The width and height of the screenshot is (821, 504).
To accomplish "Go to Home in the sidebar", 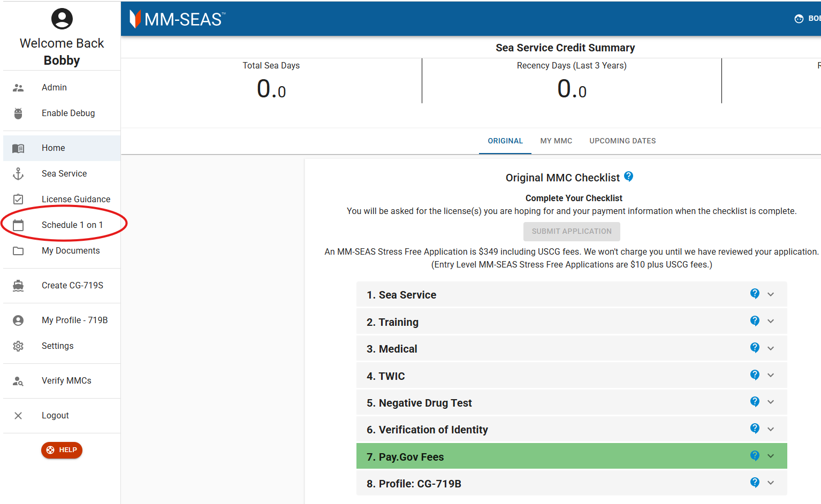I will pyautogui.click(x=62, y=148).
